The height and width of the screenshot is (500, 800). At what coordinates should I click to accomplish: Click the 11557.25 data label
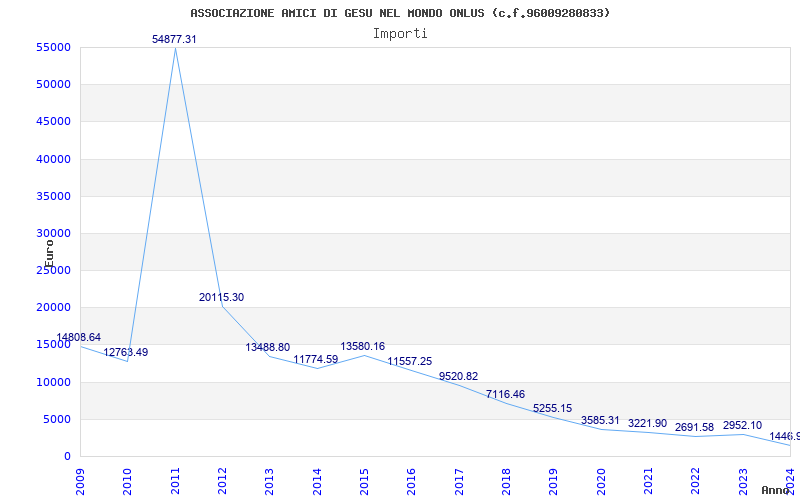(x=410, y=361)
